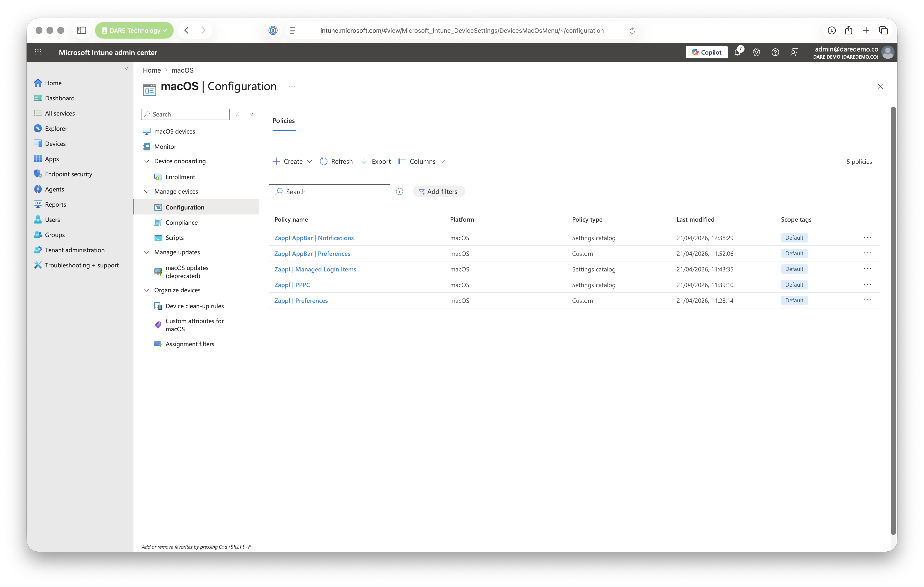The width and height of the screenshot is (924, 587).
Task: Open the Zappl | PPPC policy
Action: point(292,284)
